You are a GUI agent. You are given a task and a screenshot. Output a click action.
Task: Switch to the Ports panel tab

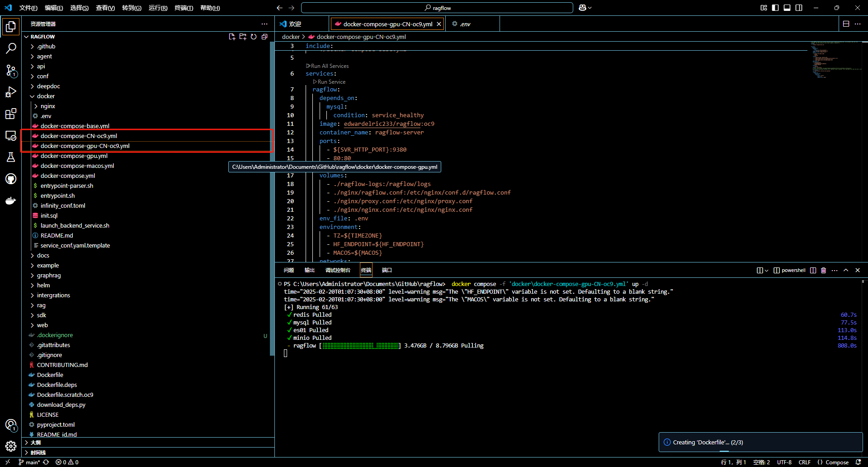point(387,270)
